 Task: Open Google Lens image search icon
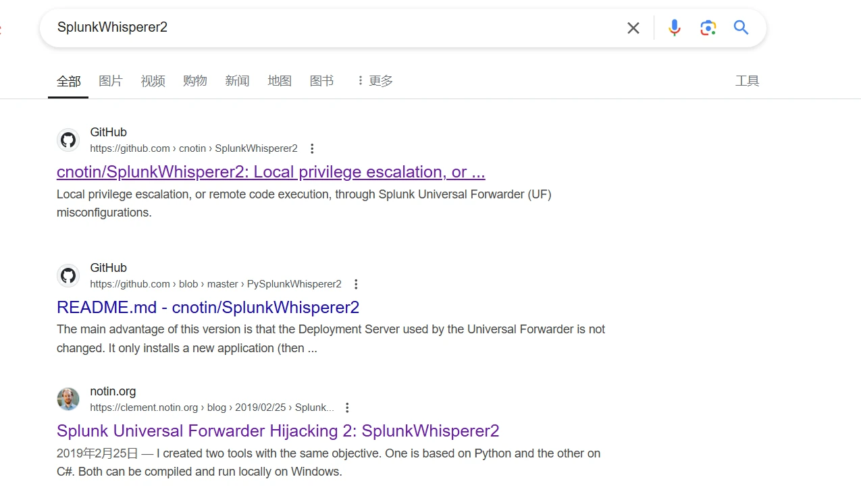708,28
